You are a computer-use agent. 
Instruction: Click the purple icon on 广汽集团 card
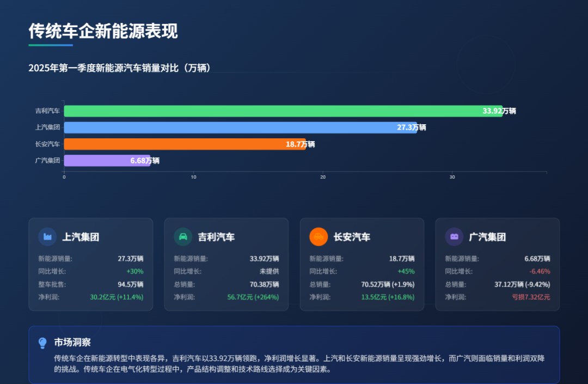pos(454,236)
